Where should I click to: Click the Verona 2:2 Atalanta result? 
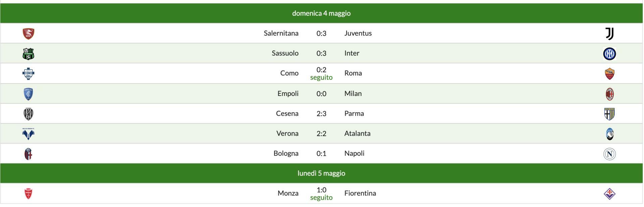click(321, 134)
